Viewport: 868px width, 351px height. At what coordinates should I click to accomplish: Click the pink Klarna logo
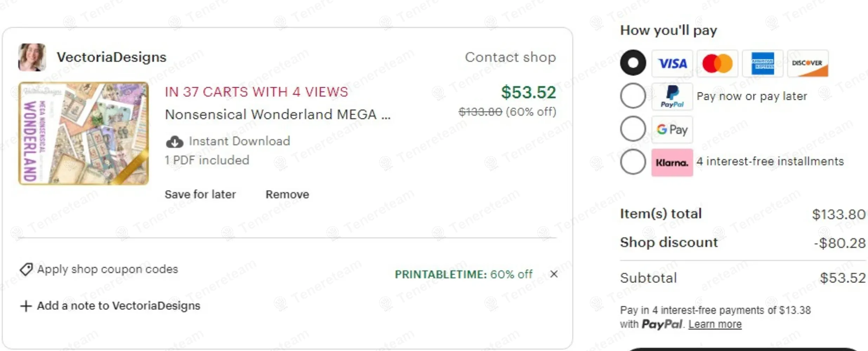pyautogui.click(x=672, y=163)
